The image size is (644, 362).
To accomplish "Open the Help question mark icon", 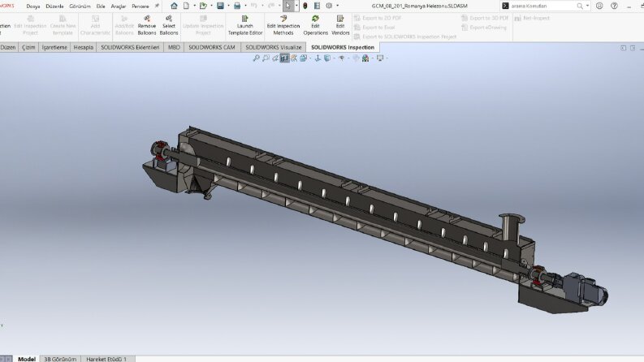I will [614, 6].
